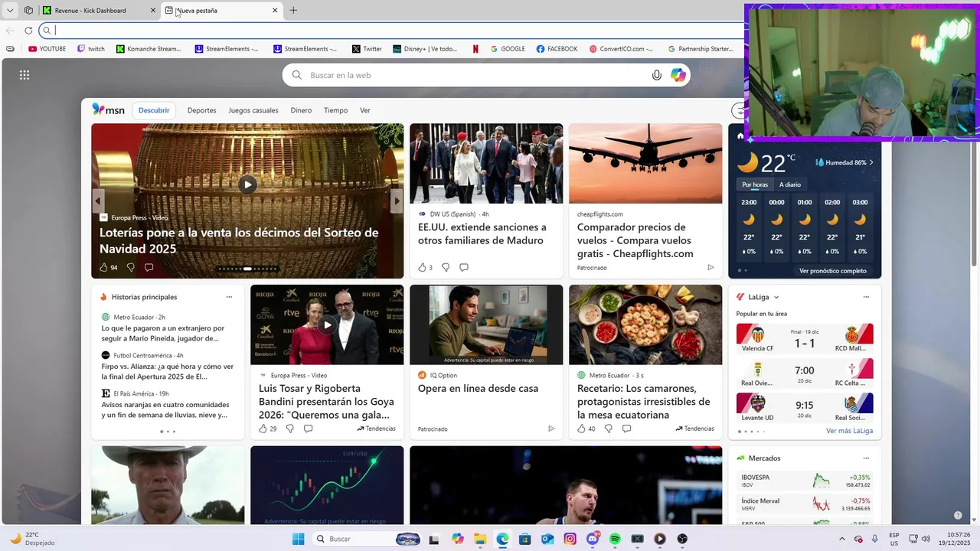Open comments on camarones recipe article
This screenshot has width=980, height=551.
(626, 429)
